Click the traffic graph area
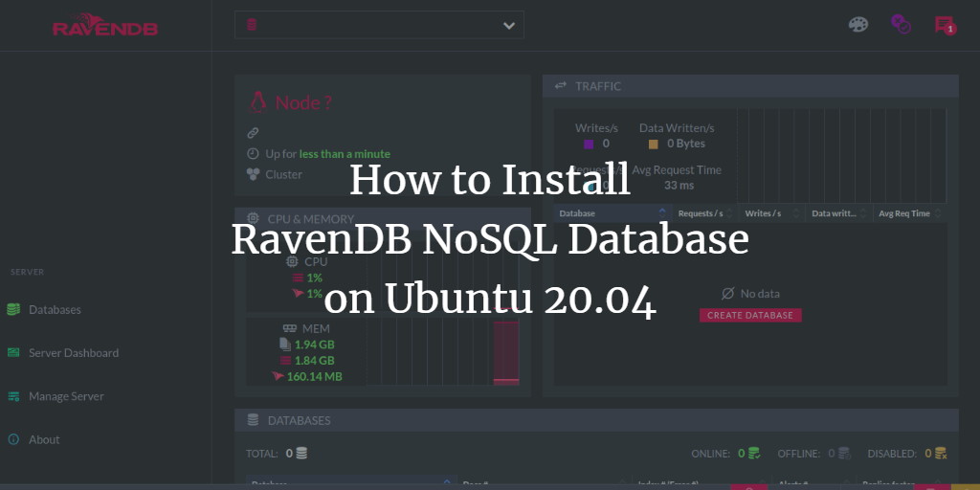 click(x=841, y=156)
